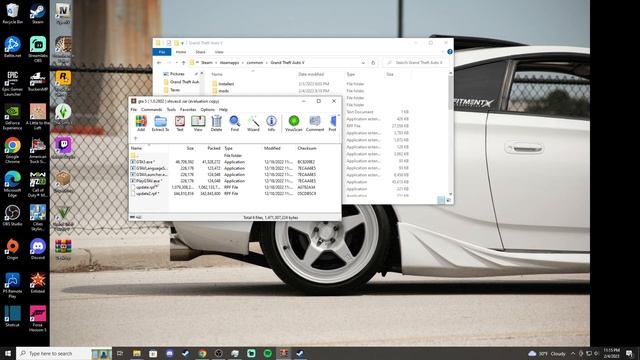Open the Commands menu in WinRAR
This screenshot has width=640, height=360.
(x=151, y=110)
